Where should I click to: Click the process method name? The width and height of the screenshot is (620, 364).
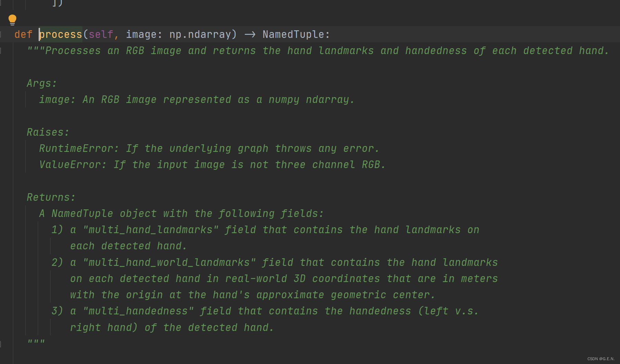(x=61, y=34)
